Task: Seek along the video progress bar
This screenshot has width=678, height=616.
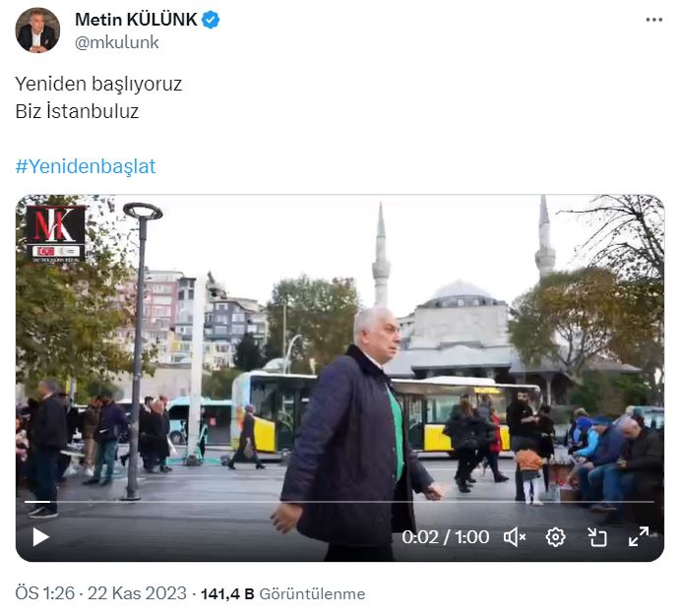Action: pyautogui.click(x=339, y=502)
